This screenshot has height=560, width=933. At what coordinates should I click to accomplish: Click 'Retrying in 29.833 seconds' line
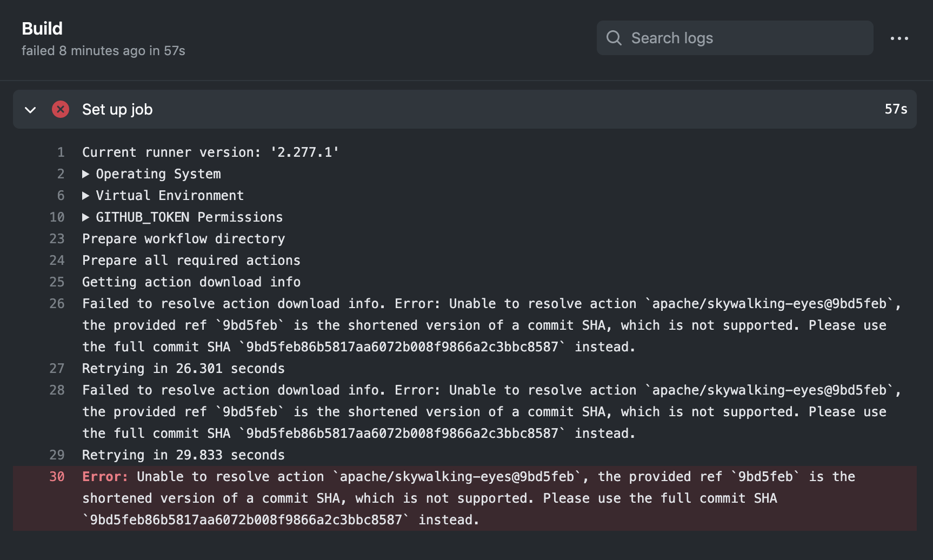pos(183,455)
